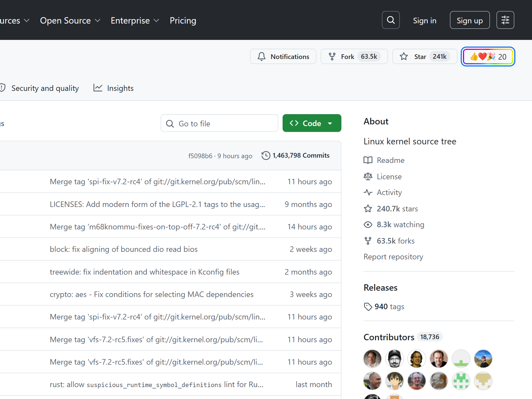Screen dimensions: 532x399
Task: Open the search magnifier button
Action: (x=391, y=20)
